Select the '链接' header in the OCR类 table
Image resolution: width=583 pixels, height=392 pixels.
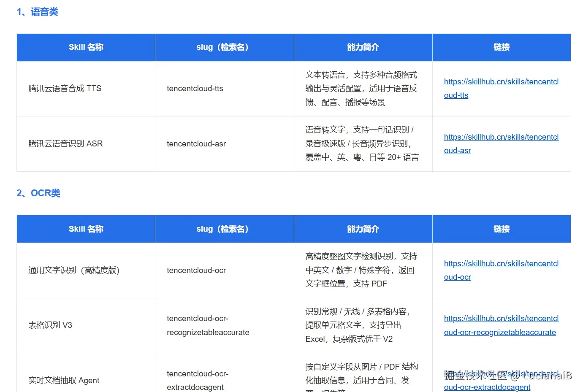point(502,229)
